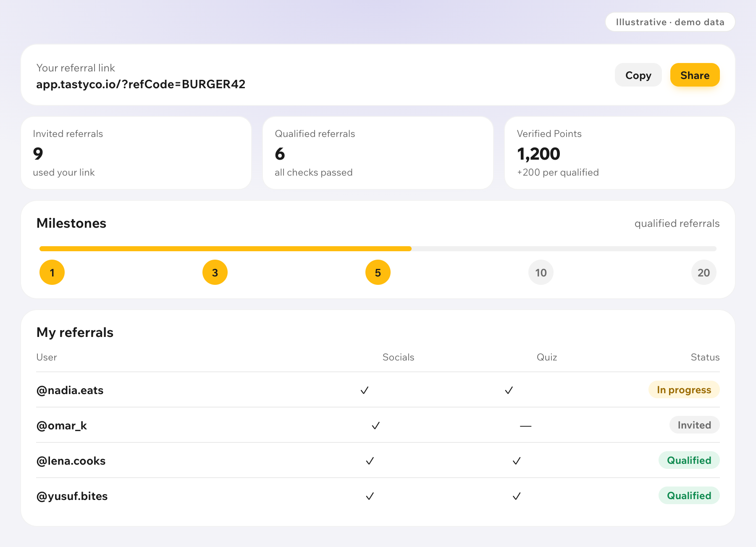Click the Invited status badge

pos(694,425)
